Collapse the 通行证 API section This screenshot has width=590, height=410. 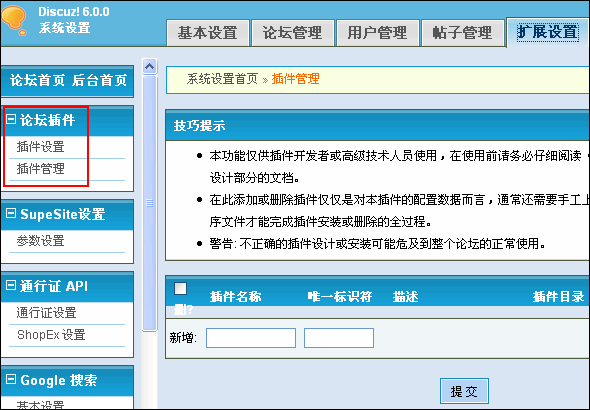pyautogui.click(x=11, y=285)
